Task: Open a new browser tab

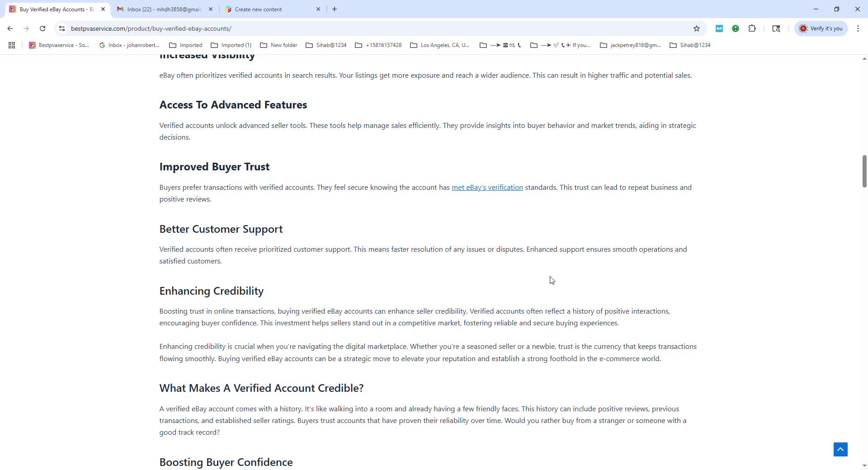Action: tap(335, 9)
